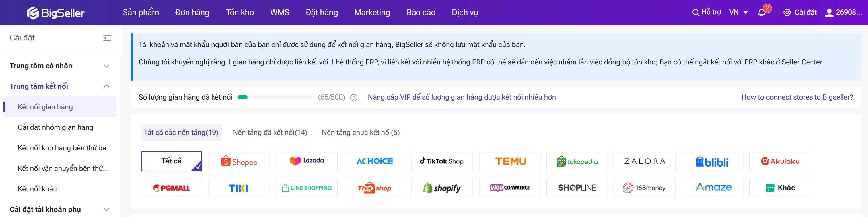The height and width of the screenshot is (217, 868).
Task: Open How to connect stores link
Action: 797,97
